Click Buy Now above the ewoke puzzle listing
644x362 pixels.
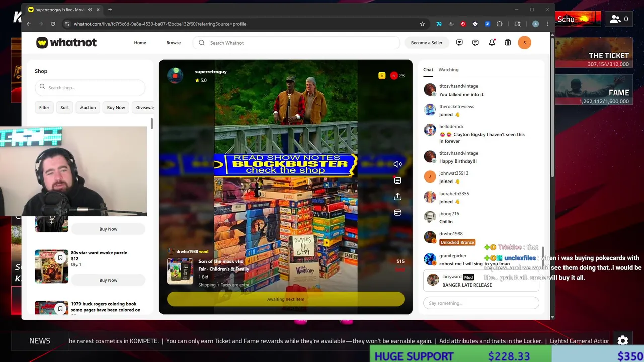coord(108,229)
